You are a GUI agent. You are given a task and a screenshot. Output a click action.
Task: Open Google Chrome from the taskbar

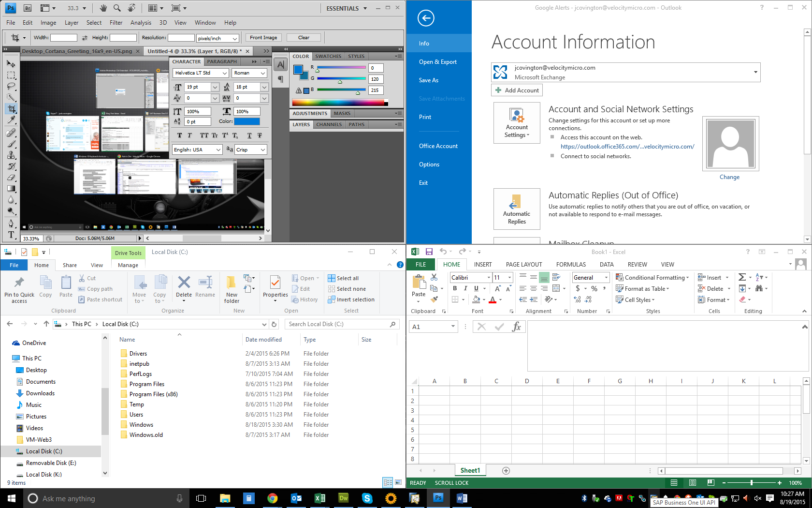click(x=273, y=498)
